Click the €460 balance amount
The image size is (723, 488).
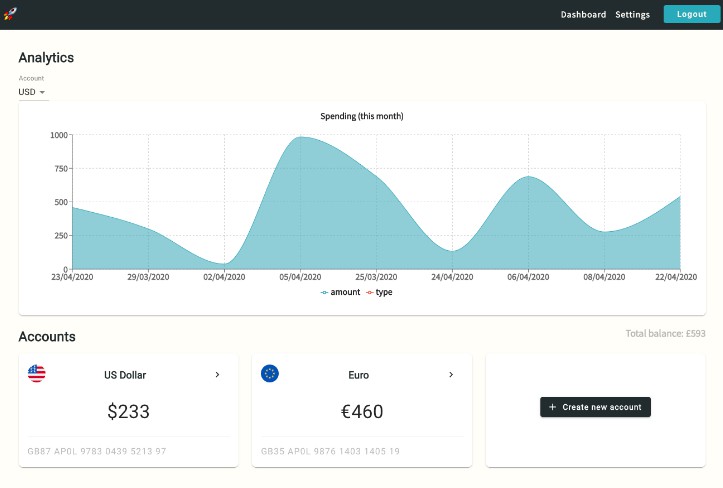(361, 411)
